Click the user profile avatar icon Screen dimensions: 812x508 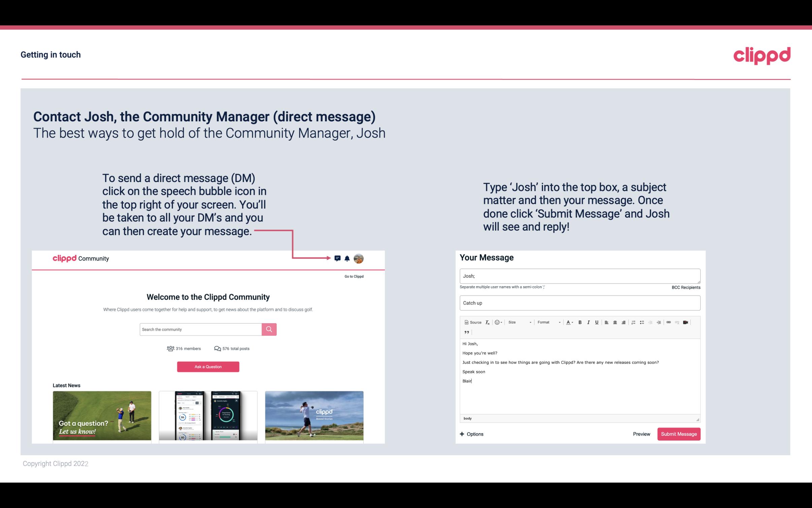[x=358, y=259]
